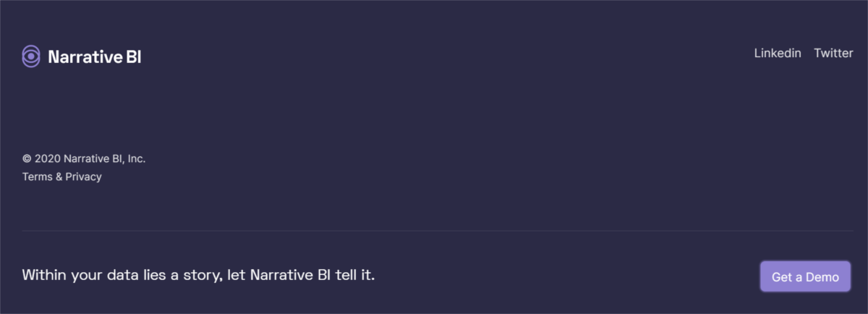
Task: Click the Get a Demo button
Action: tap(805, 276)
